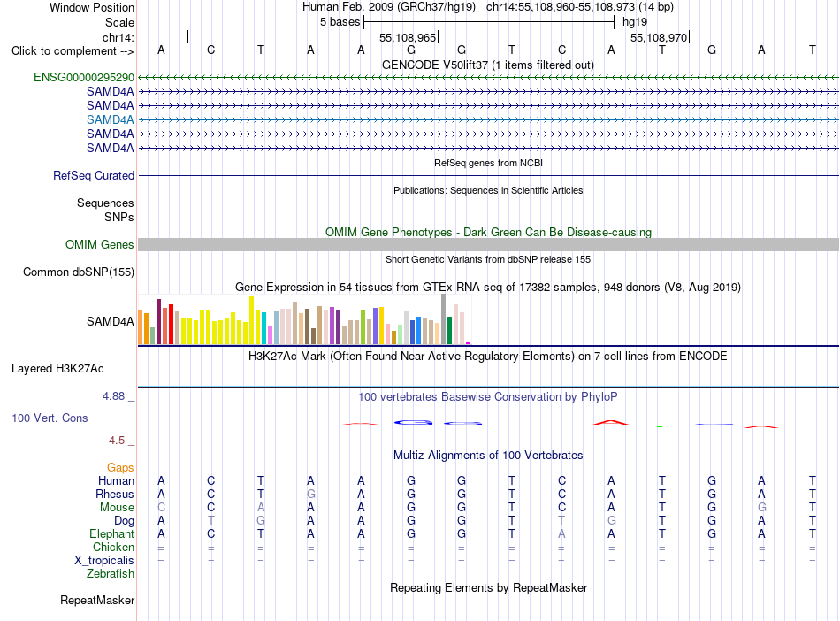The width and height of the screenshot is (840, 621).
Task: Click the Scale label
Action: pyautogui.click(x=119, y=22)
